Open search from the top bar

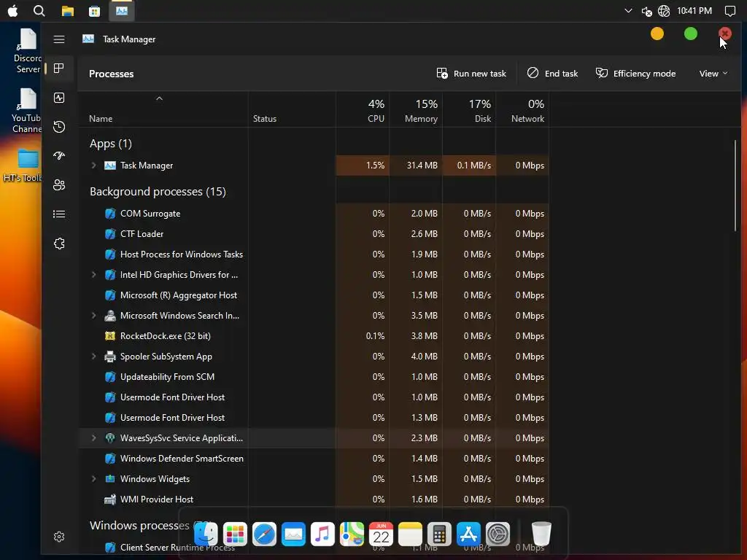click(x=39, y=10)
